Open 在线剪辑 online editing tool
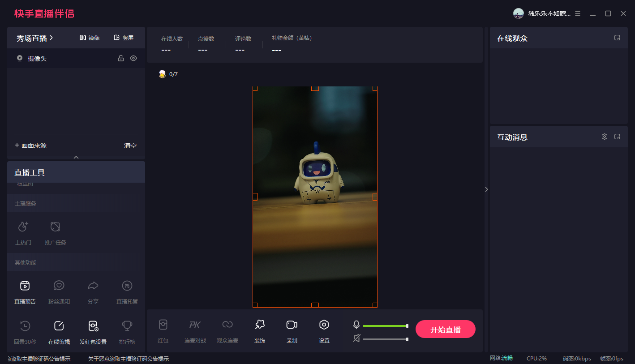Viewport: 635px width, 364px height. coord(59,331)
